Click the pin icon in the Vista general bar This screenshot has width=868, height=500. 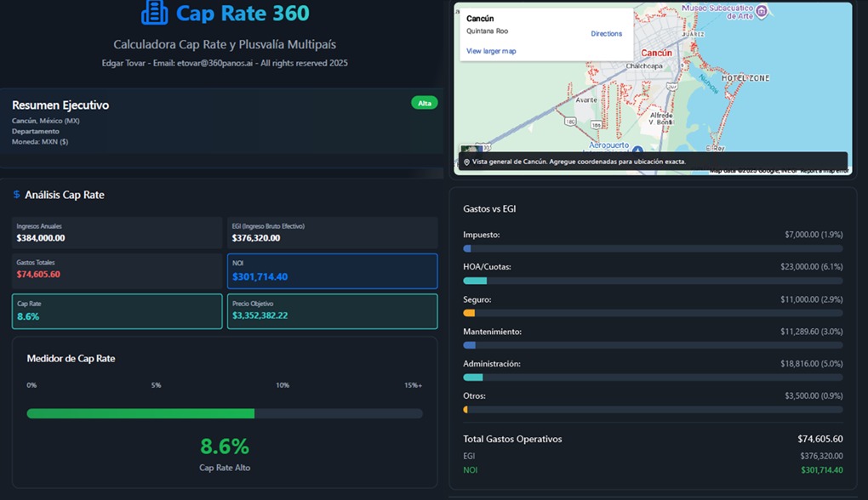tap(468, 161)
